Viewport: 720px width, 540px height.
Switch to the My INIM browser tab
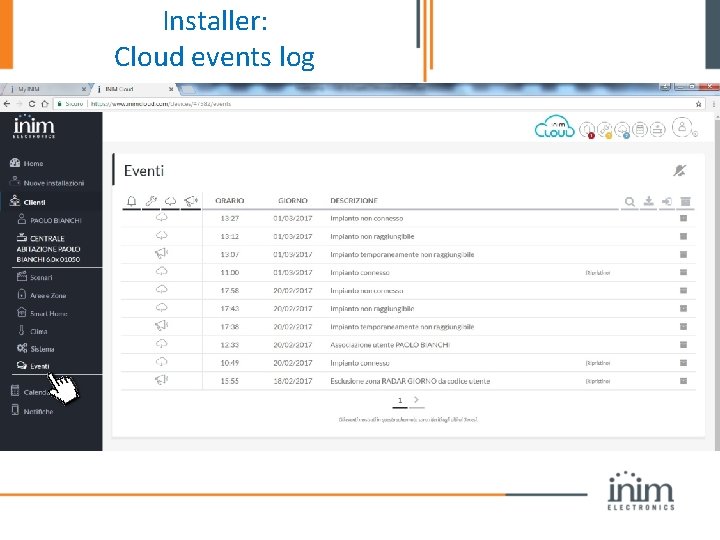point(45,89)
